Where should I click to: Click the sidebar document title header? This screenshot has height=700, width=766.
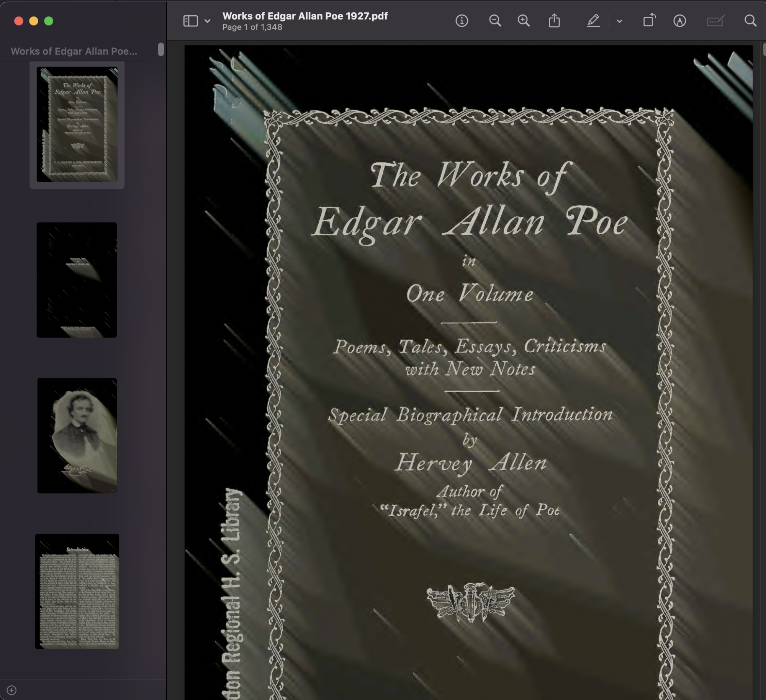click(74, 51)
